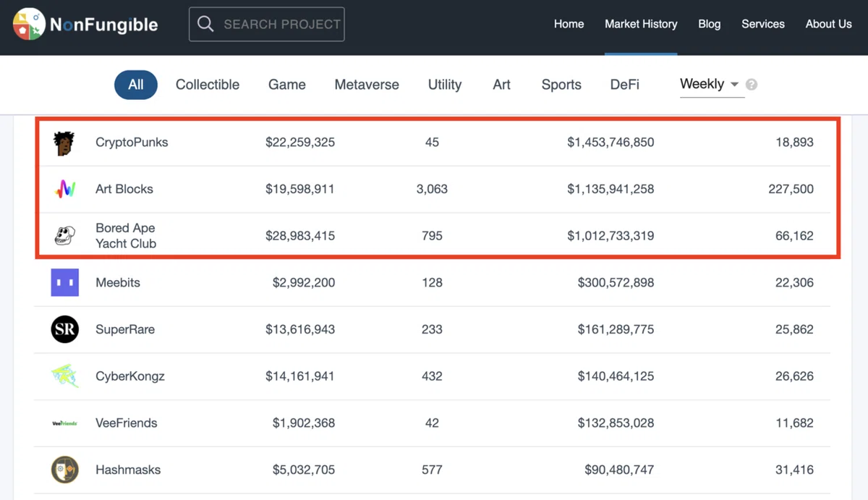The height and width of the screenshot is (500, 868).
Task: Select the All category filter
Action: 136,85
